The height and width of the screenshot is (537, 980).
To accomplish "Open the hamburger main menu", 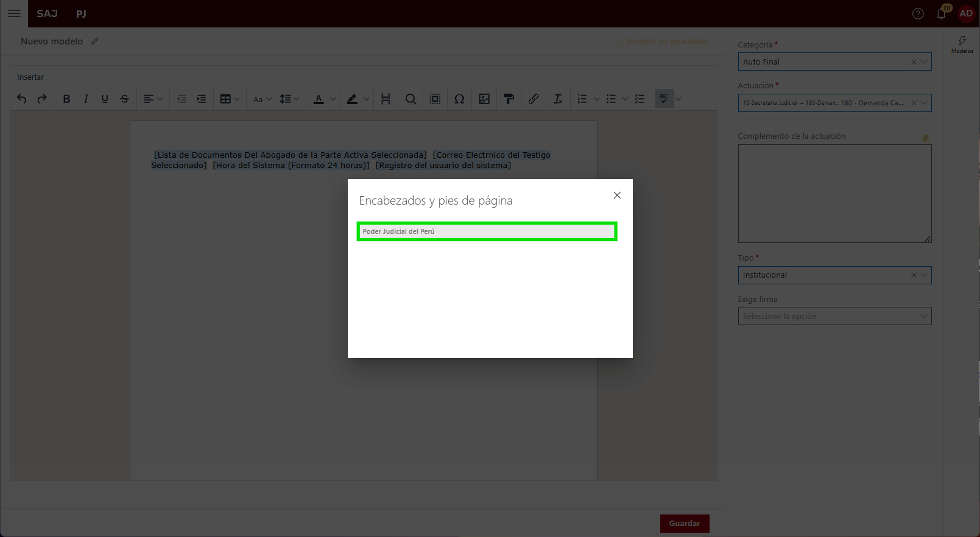I will 14,13.
